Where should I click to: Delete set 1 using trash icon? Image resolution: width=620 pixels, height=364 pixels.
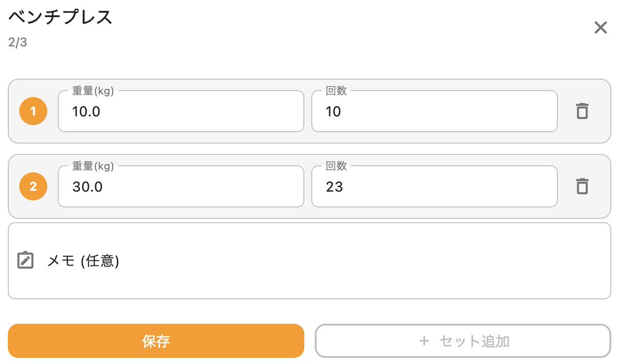(582, 111)
